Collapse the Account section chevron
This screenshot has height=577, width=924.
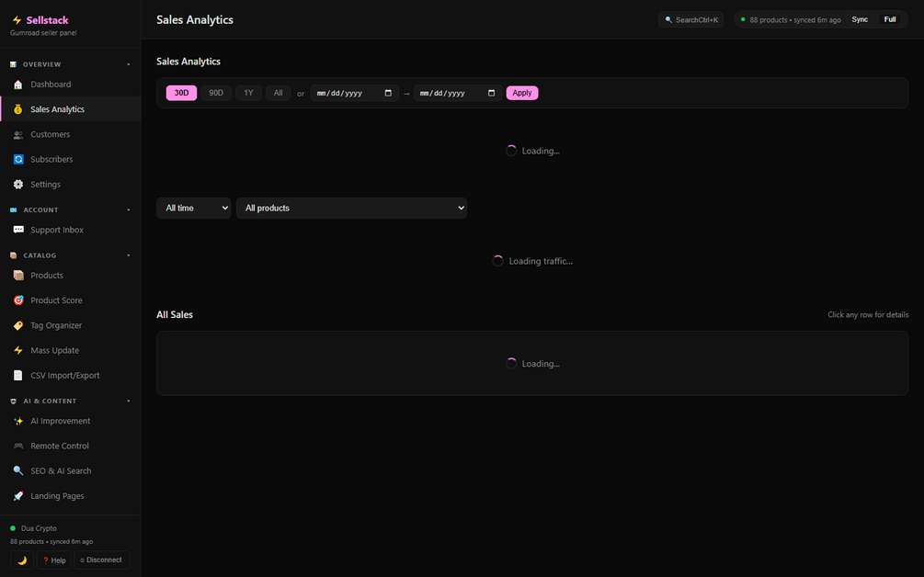[x=129, y=209]
